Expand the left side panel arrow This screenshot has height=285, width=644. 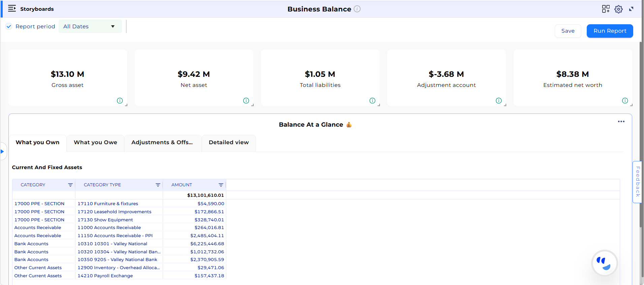coord(2,152)
